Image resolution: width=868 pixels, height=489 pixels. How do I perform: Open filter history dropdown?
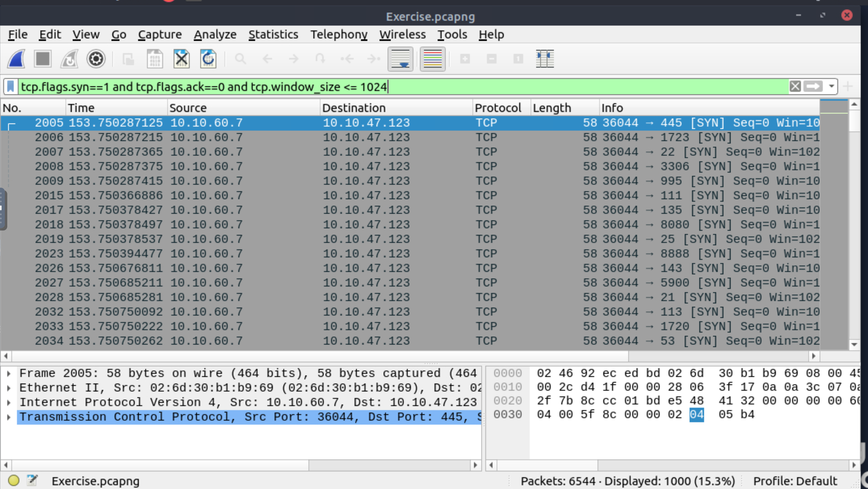click(831, 87)
